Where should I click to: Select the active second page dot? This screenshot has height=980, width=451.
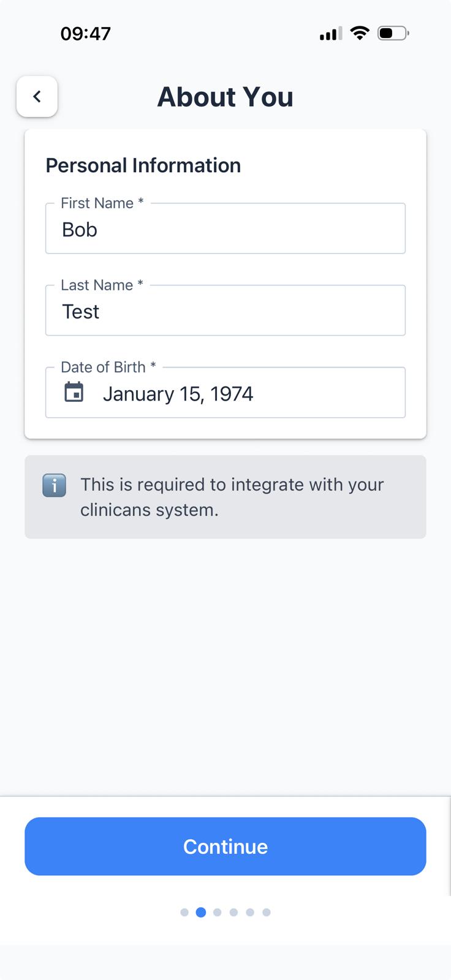(201, 913)
